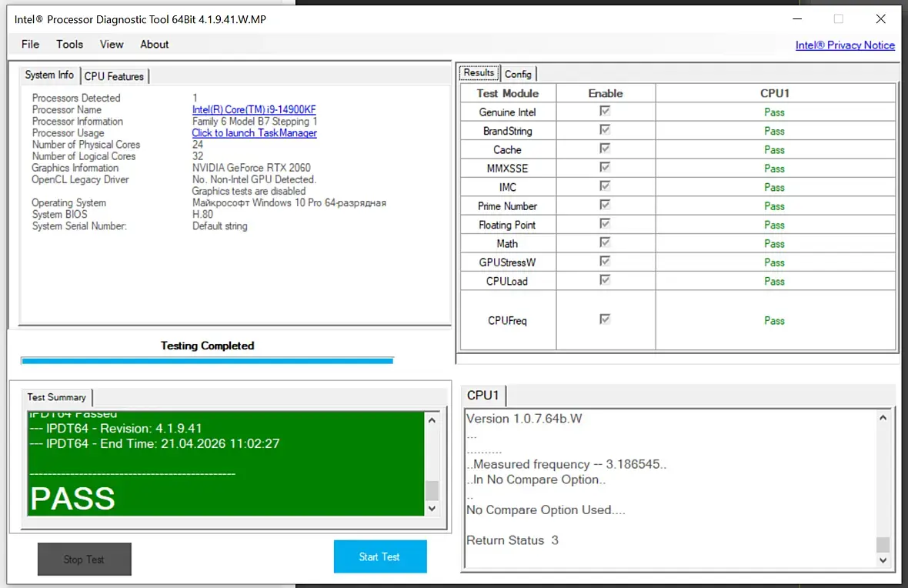Toggle the CPUFreq enable checkbox

605,319
